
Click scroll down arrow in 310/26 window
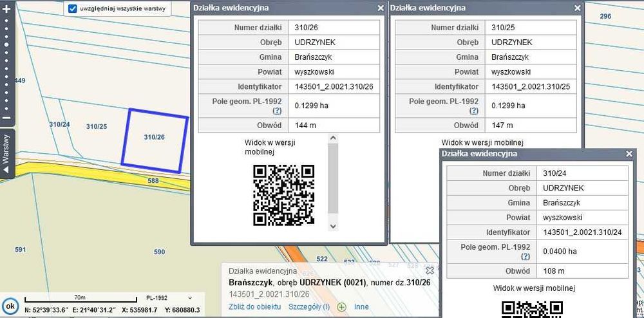click(x=333, y=226)
